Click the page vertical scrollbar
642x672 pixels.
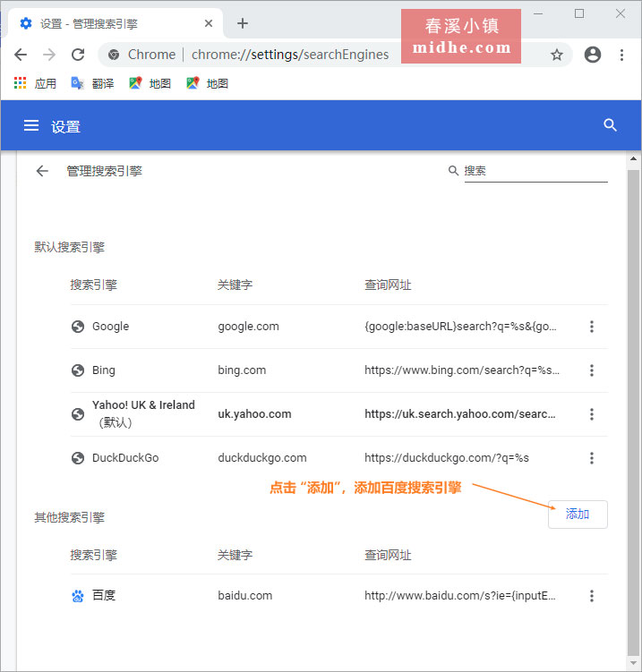633,413
